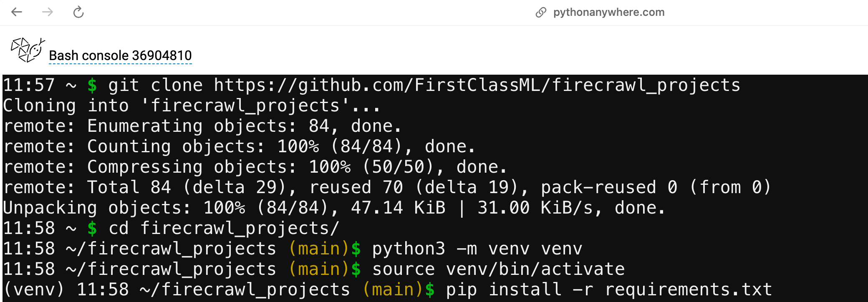Image resolution: width=868 pixels, height=302 pixels.
Task: Click the "Compressing objects: 100%" output line
Action: pyautogui.click(x=255, y=167)
